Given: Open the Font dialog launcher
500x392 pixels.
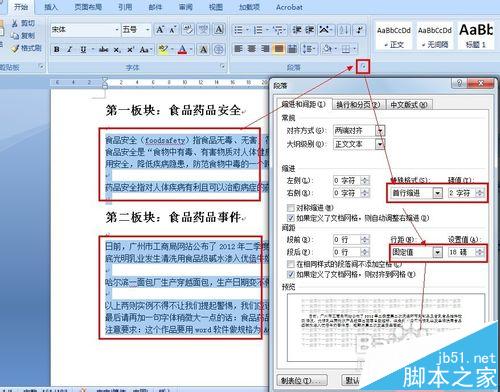Looking at the screenshot, I should tap(222, 67).
